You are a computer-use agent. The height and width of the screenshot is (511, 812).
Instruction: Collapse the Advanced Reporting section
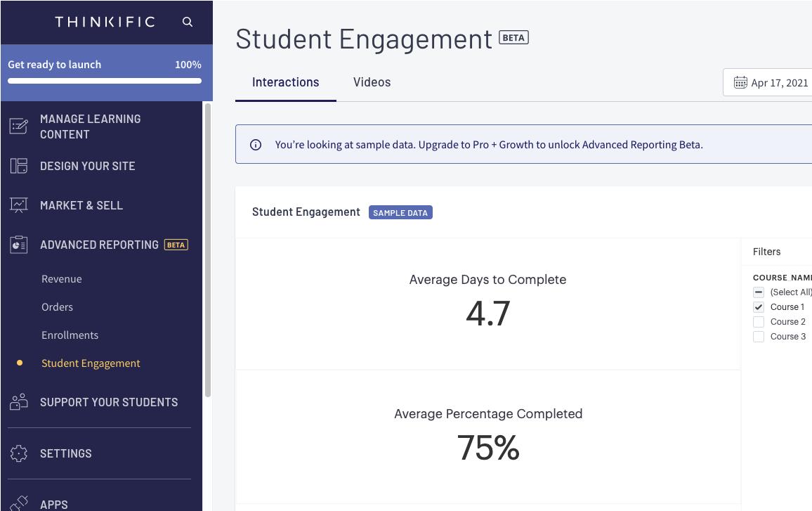click(99, 245)
